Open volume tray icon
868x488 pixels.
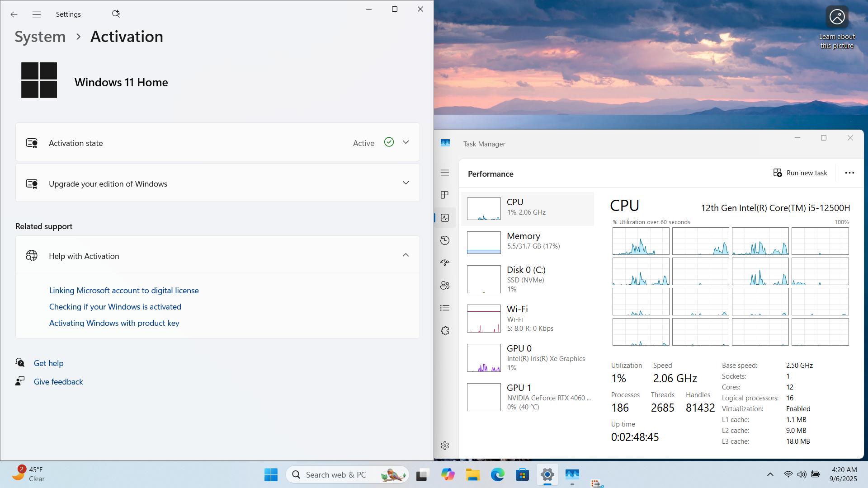[802, 474]
